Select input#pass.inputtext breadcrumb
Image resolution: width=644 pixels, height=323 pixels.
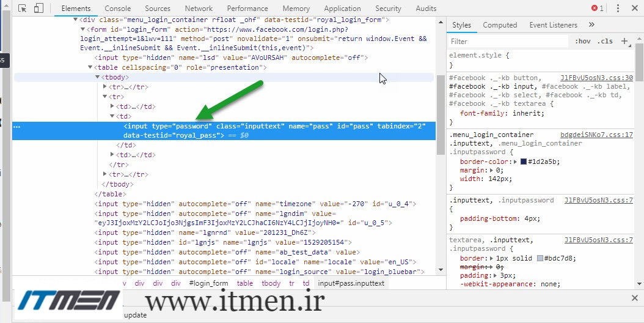pyautogui.click(x=351, y=283)
